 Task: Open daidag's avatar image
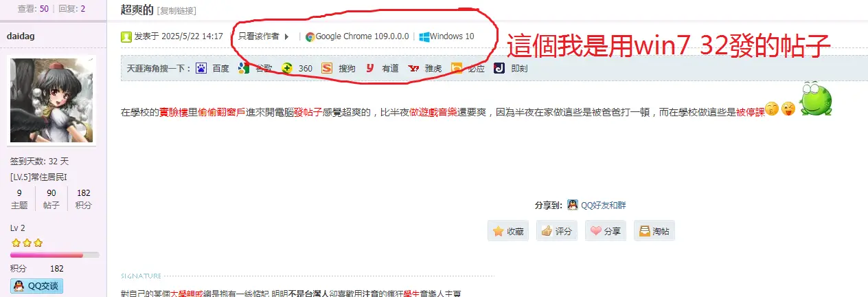coord(52,100)
